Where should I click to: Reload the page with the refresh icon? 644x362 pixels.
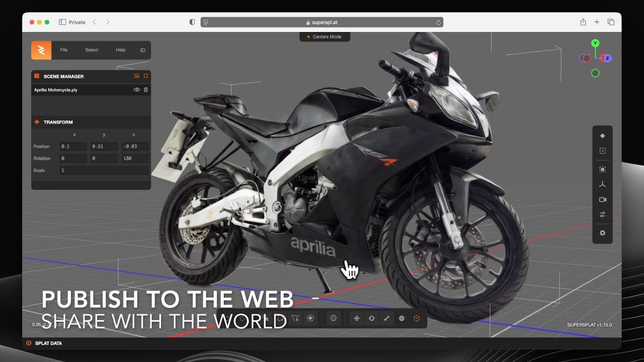[438, 23]
